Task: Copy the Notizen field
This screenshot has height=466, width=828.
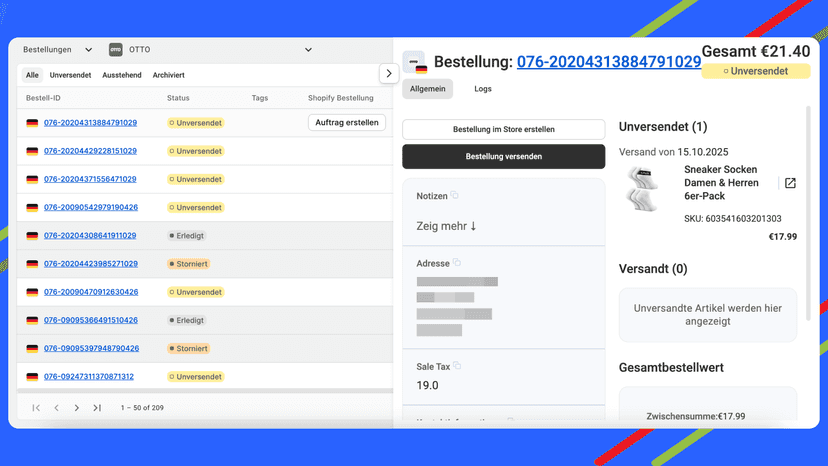Action: [455, 195]
